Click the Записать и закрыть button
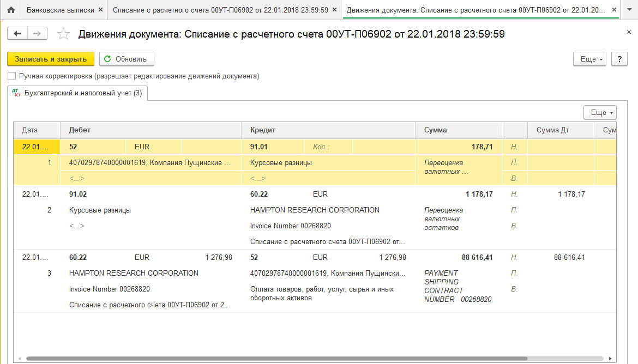 pyautogui.click(x=51, y=59)
